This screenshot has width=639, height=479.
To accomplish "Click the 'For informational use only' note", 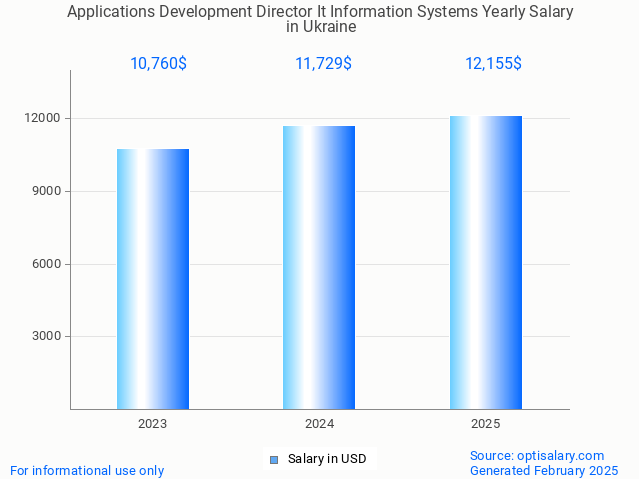I will click(87, 470).
